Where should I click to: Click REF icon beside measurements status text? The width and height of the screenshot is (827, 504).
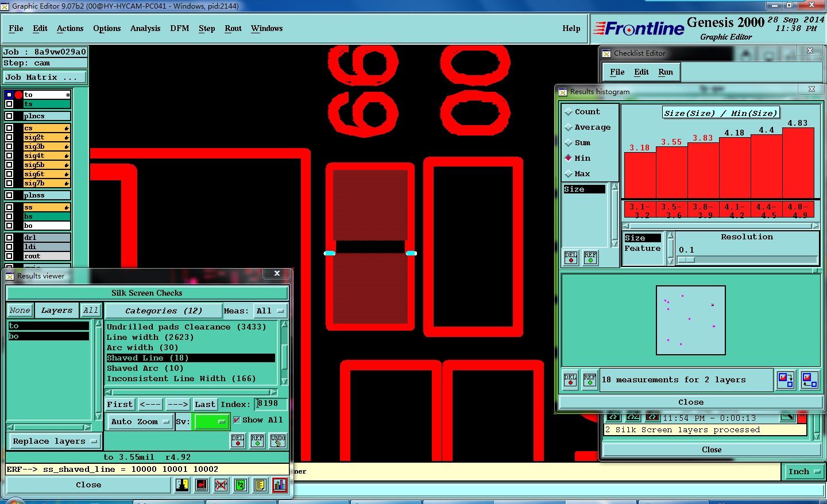(x=590, y=380)
